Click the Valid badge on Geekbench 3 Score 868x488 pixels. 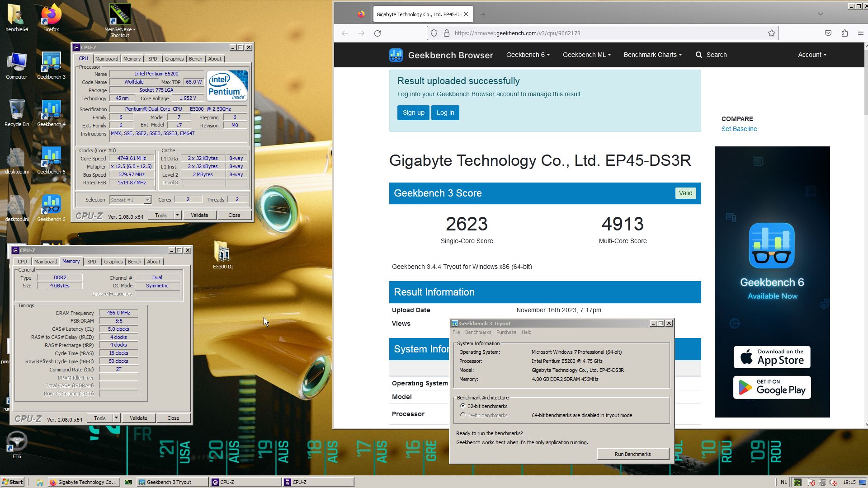pos(685,193)
